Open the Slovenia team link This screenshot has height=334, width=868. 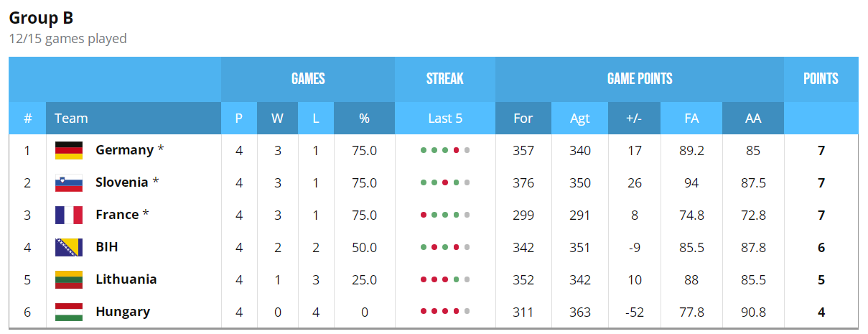point(122,182)
